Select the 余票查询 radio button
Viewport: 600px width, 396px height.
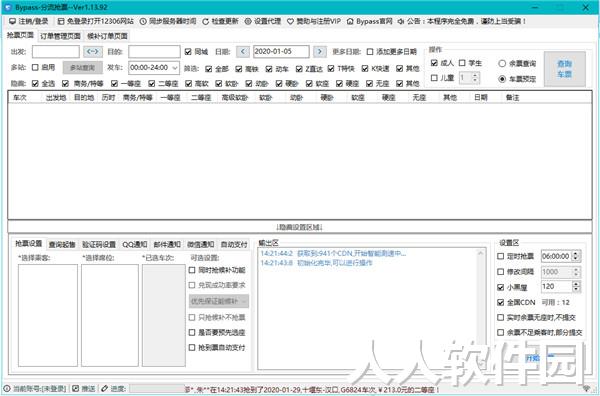[x=502, y=64]
